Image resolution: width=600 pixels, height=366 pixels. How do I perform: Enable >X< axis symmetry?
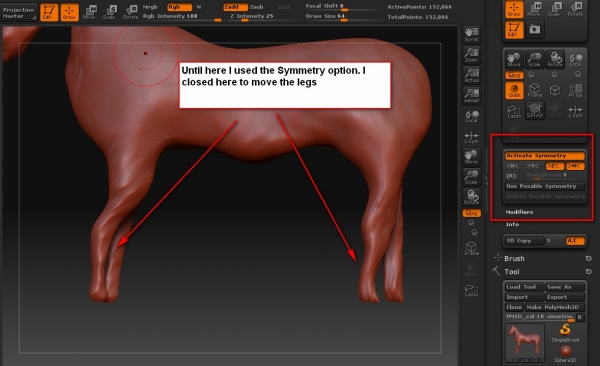(512, 166)
